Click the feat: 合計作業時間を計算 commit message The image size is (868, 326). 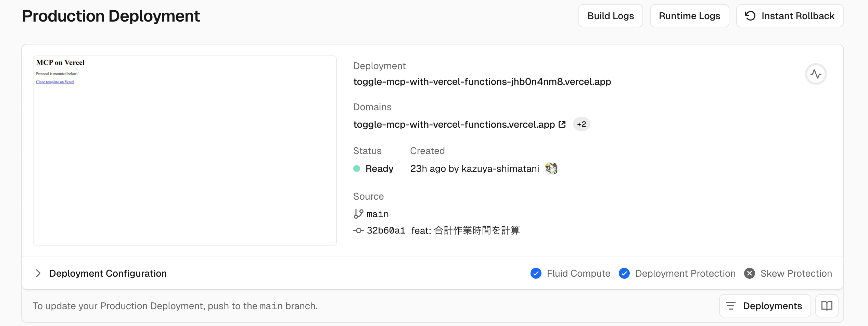point(465,230)
